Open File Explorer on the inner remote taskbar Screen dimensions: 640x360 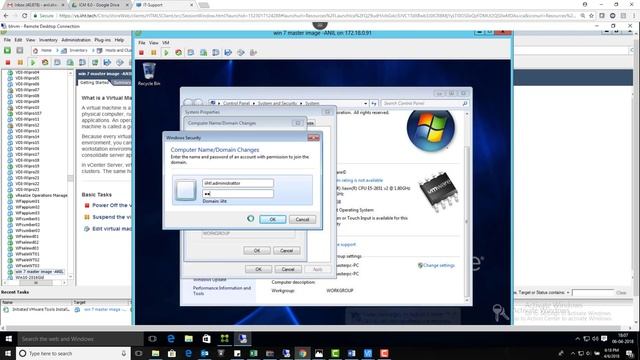tap(189, 339)
